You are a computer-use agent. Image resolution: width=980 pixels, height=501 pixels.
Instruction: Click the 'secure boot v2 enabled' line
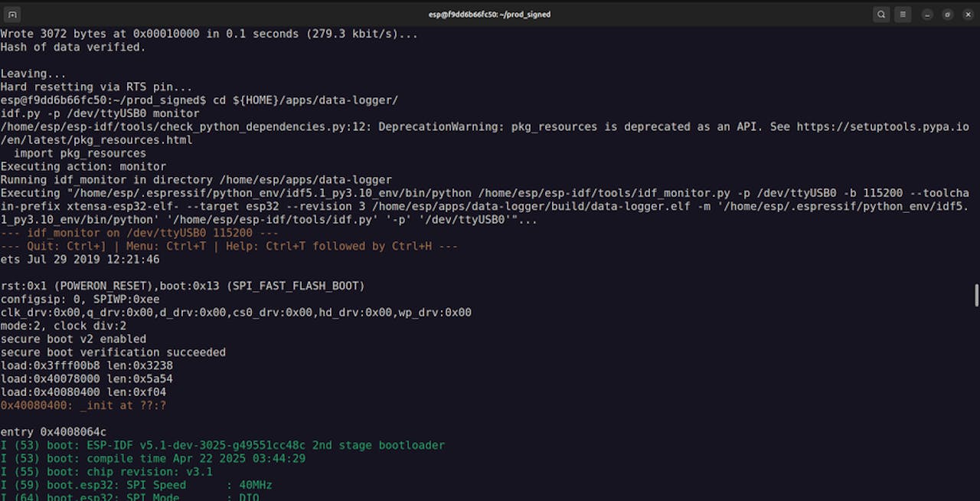point(73,339)
